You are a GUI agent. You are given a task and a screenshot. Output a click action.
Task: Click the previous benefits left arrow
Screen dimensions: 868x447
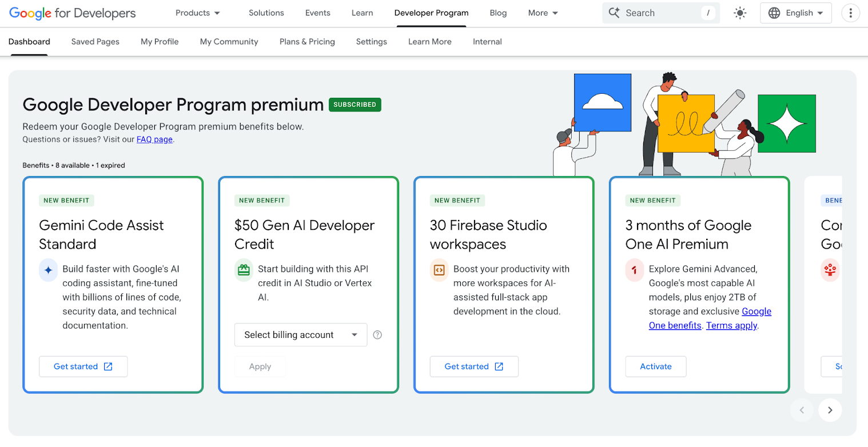pyautogui.click(x=802, y=410)
